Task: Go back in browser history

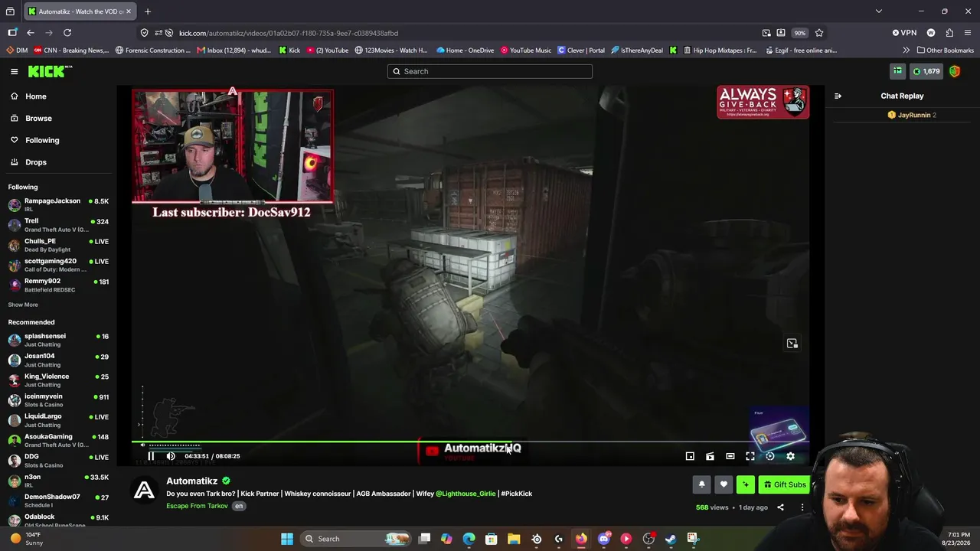Action: pos(31,33)
